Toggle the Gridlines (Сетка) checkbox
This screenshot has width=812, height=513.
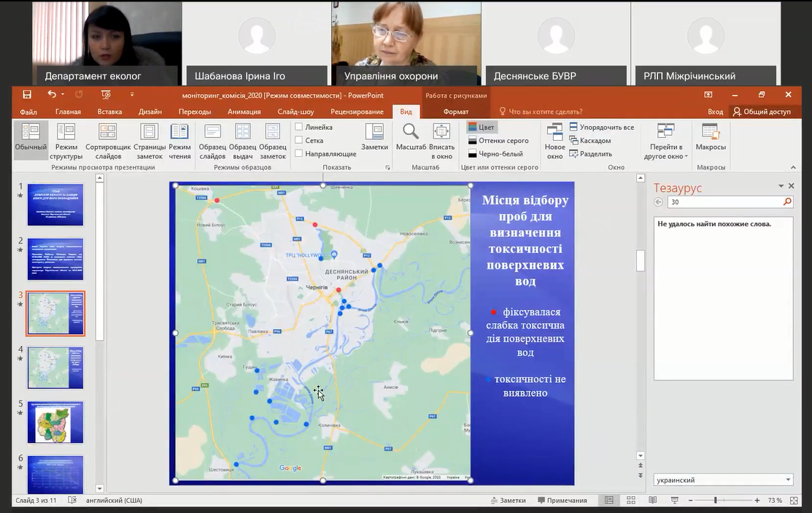299,140
